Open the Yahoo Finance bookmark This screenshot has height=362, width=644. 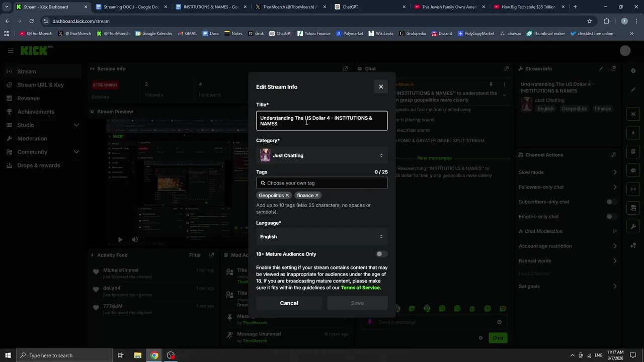pos(314,34)
